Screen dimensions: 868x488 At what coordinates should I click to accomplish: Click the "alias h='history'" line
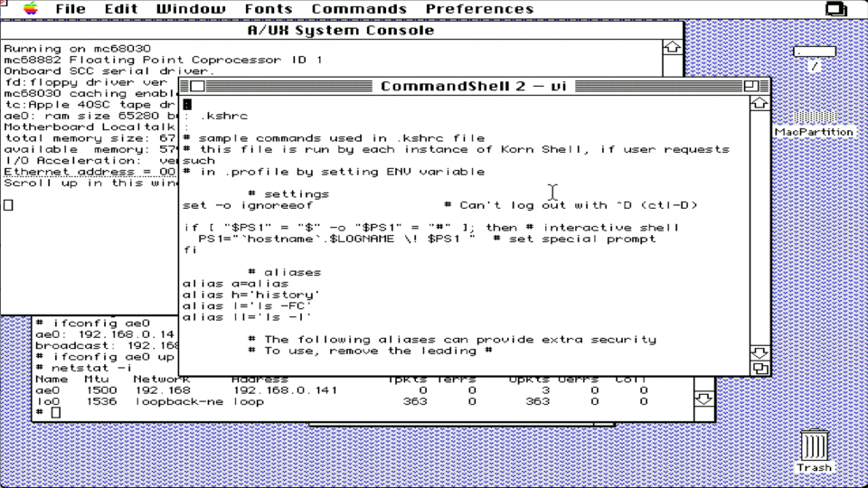click(x=251, y=295)
